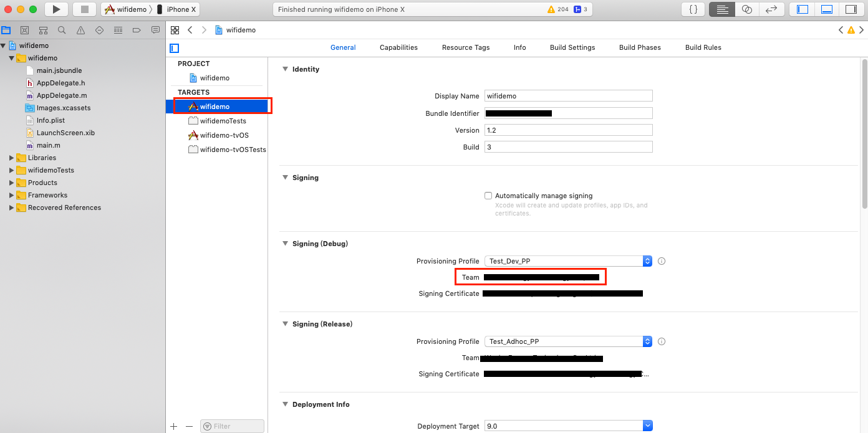Run the wifidemo build with Play button

pyautogui.click(x=56, y=9)
